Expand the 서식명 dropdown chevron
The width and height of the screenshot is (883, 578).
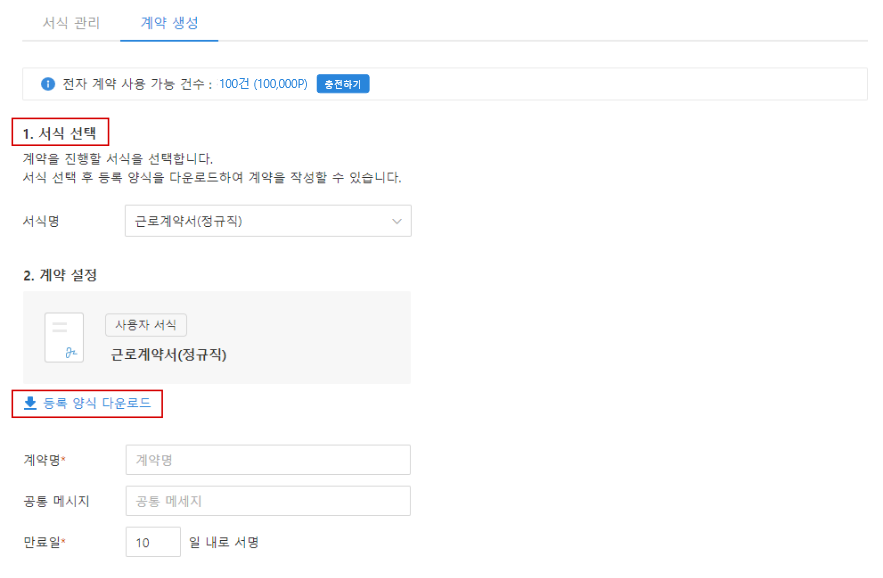[x=397, y=221]
